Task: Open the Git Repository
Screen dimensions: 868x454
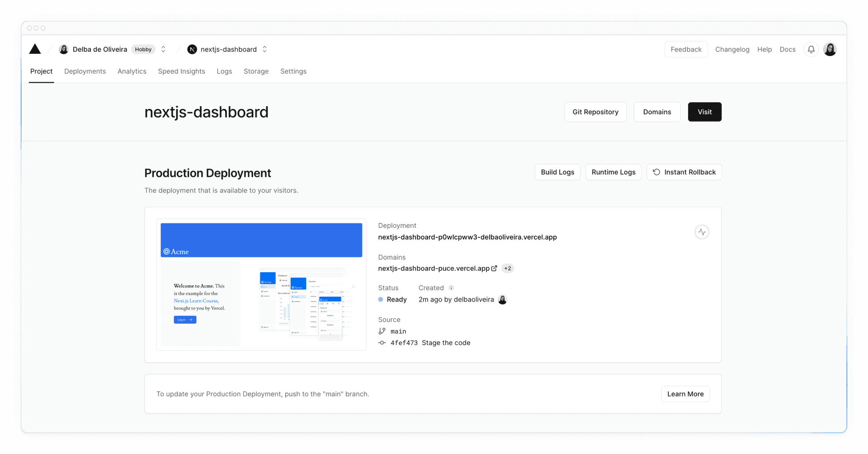Action: (595, 112)
